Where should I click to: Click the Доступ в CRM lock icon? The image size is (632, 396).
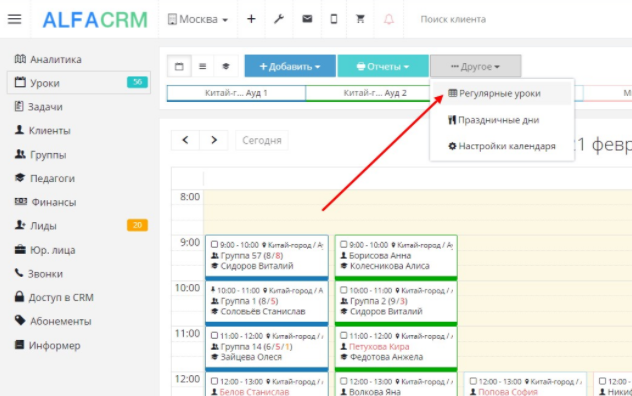[x=19, y=297]
